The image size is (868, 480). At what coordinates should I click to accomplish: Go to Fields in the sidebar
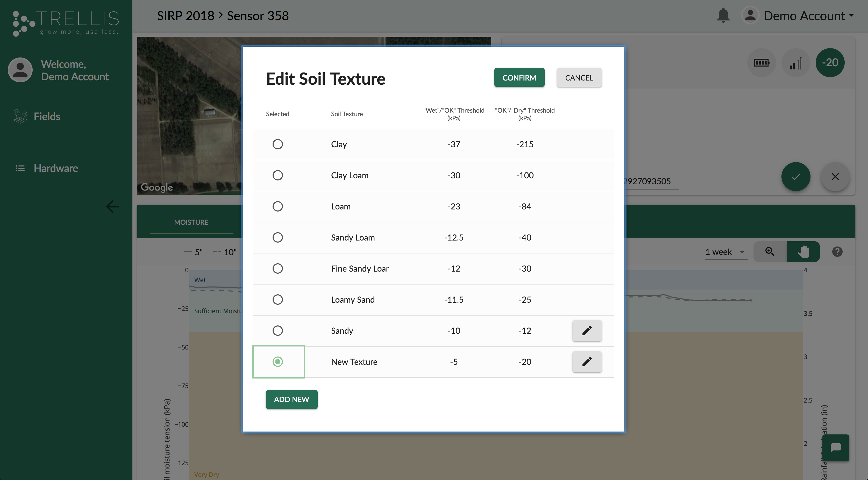pyautogui.click(x=46, y=117)
